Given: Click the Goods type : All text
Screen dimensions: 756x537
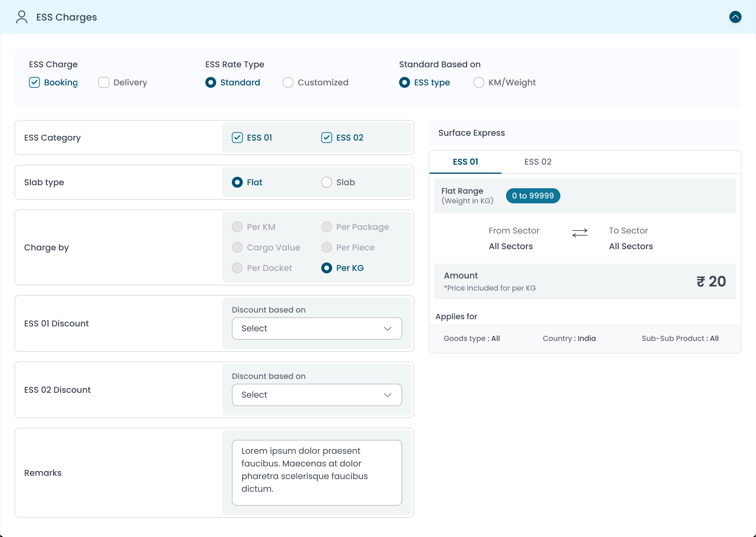Looking at the screenshot, I should [472, 338].
